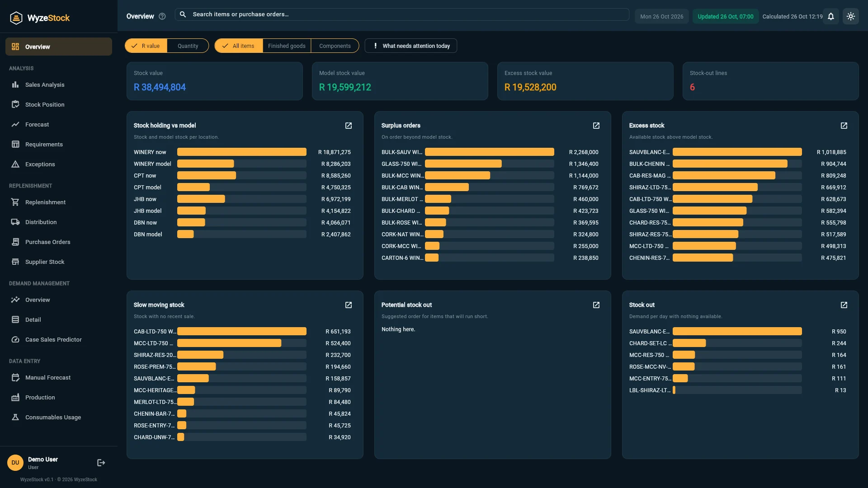Click the Replenishment cart icon
The width and height of the screenshot is (868, 488).
(15, 202)
